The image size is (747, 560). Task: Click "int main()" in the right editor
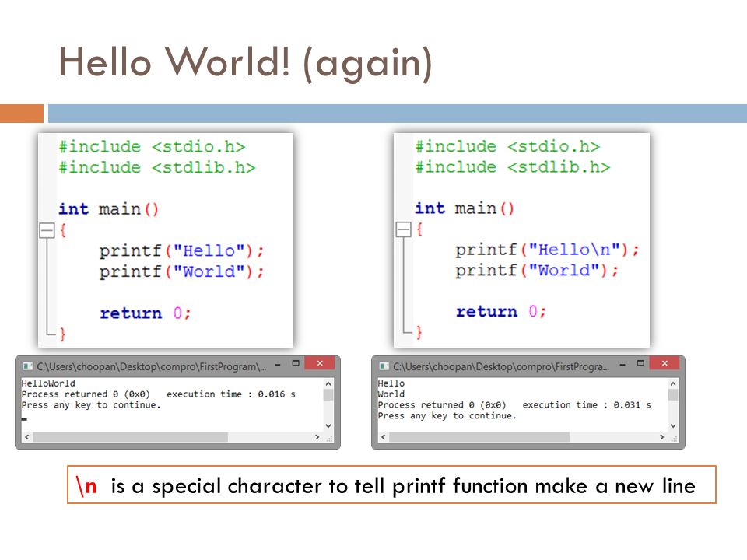(464, 208)
